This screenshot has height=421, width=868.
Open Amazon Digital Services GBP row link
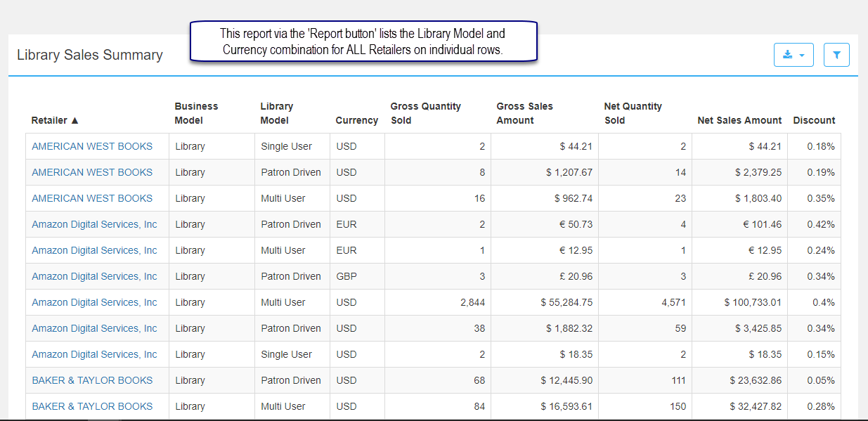click(x=94, y=276)
